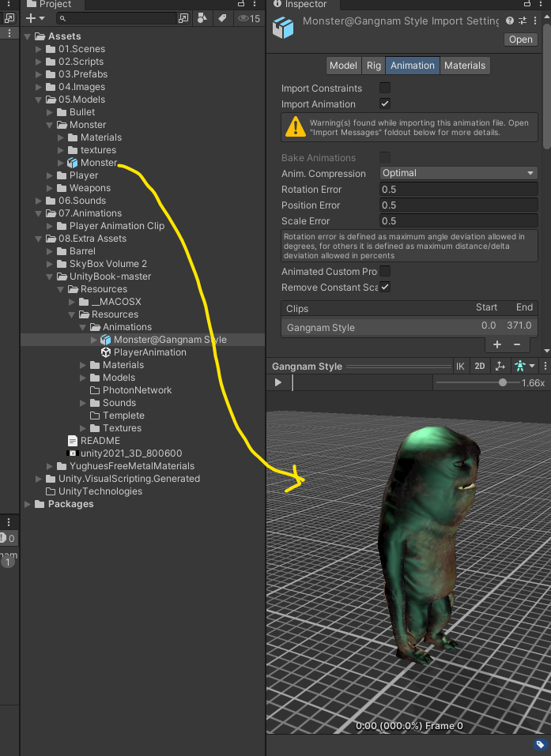
Task: Expand the 03.Prefabs folder
Action: point(39,74)
